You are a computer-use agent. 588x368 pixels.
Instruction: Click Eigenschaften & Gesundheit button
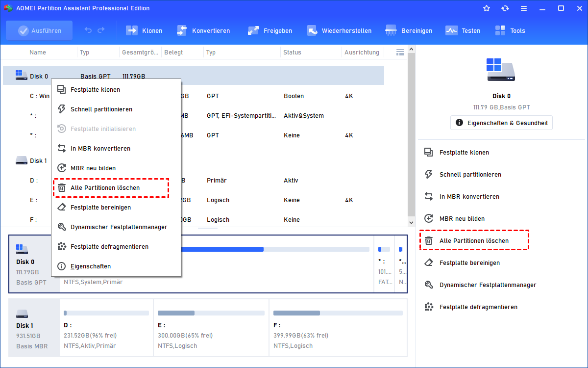(501, 122)
